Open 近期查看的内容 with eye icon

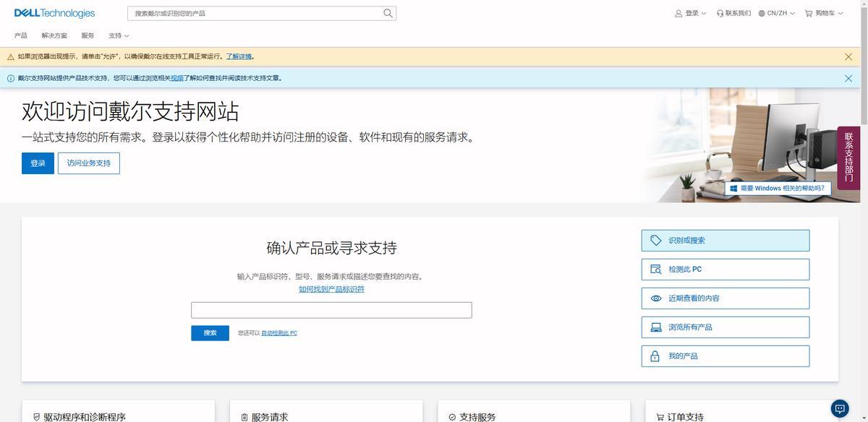click(725, 298)
